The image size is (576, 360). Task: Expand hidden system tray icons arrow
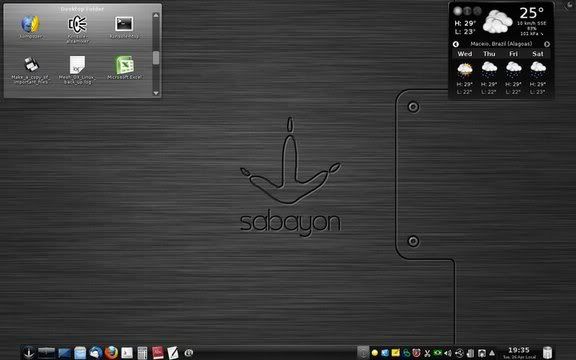[x=492, y=353]
